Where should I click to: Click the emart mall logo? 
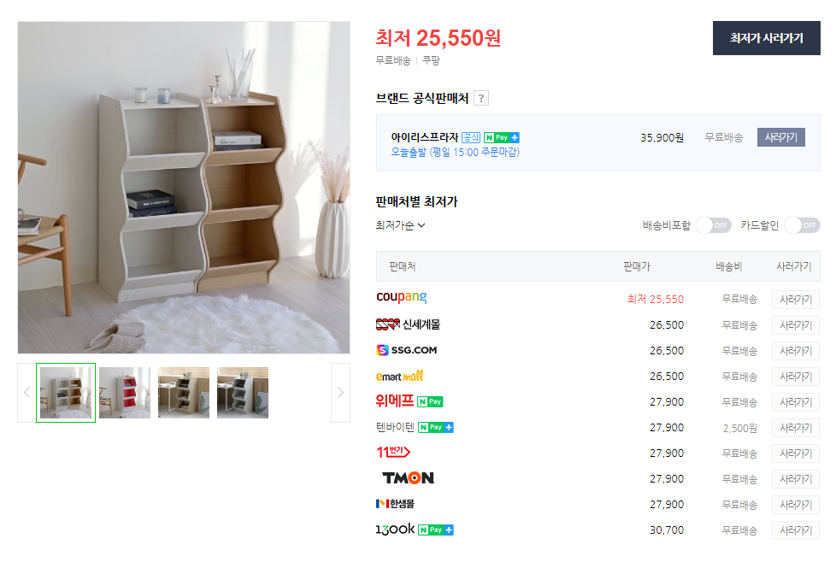pyautogui.click(x=399, y=376)
